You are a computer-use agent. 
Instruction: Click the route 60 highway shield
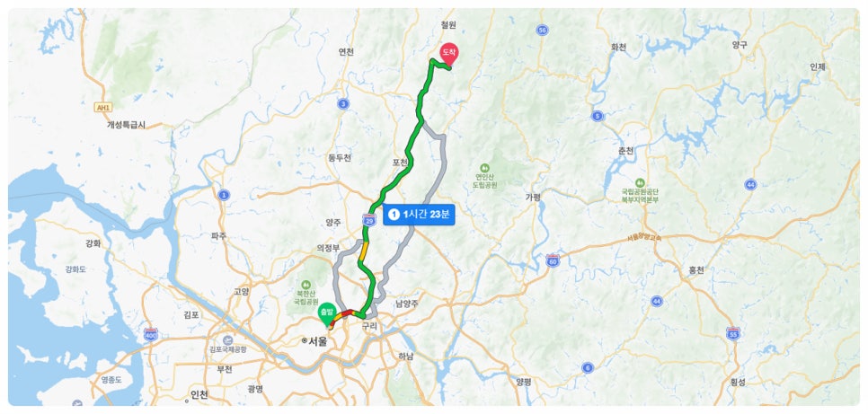(x=552, y=260)
